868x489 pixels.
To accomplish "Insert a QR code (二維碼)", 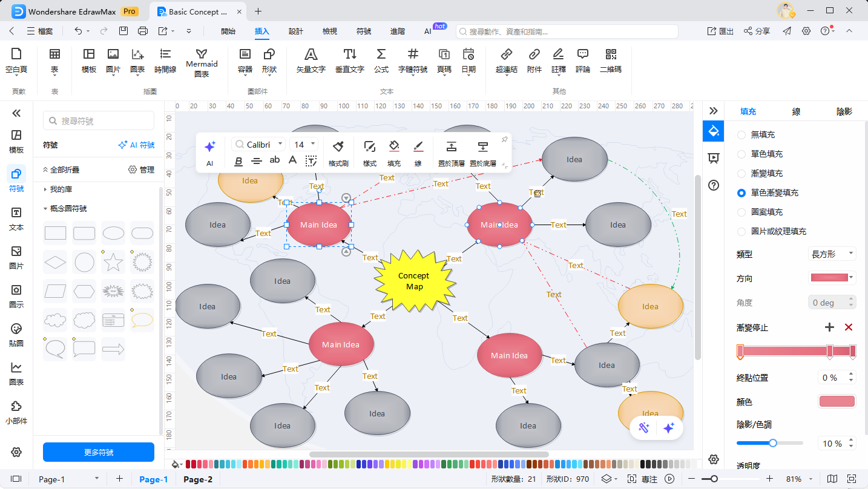I will point(610,60).
